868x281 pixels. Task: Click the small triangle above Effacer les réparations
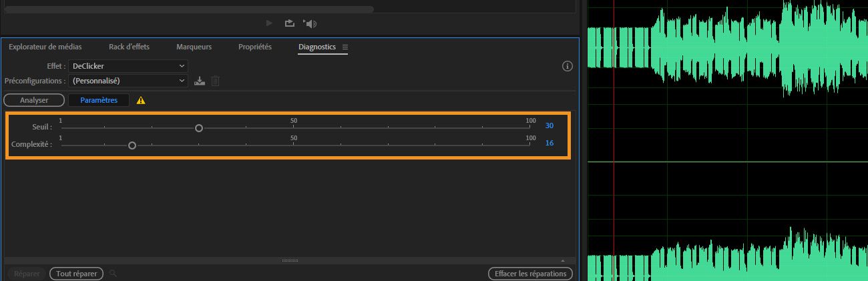(563, 260)
